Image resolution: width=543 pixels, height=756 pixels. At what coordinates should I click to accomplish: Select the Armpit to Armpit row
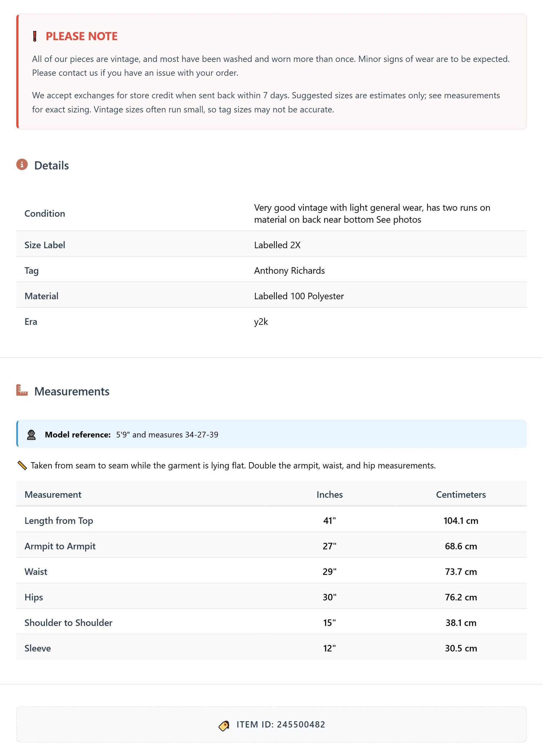pos(271,546)
